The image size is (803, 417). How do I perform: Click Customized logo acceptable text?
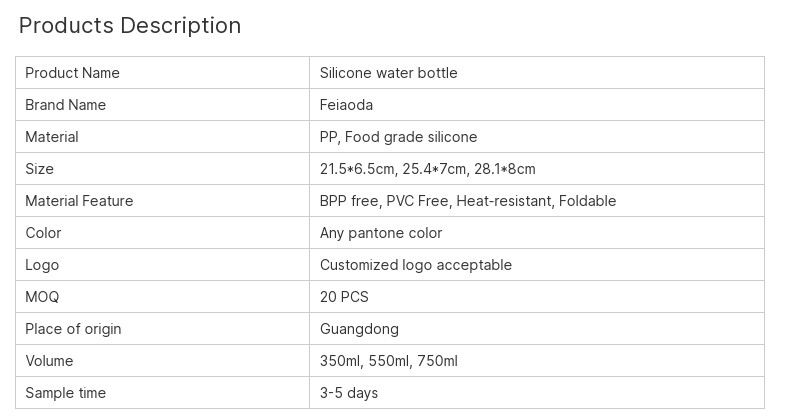coord(415,265)
